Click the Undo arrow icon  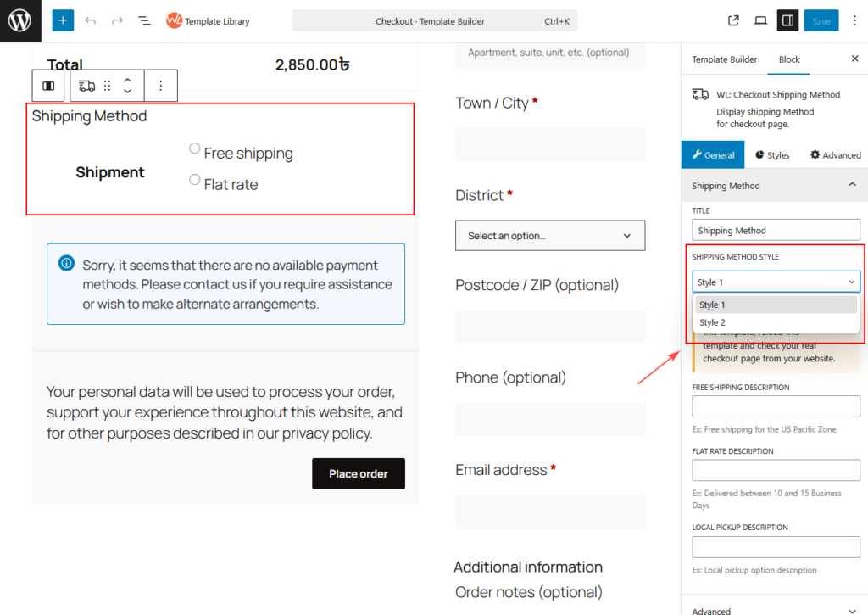click(91, 20)
